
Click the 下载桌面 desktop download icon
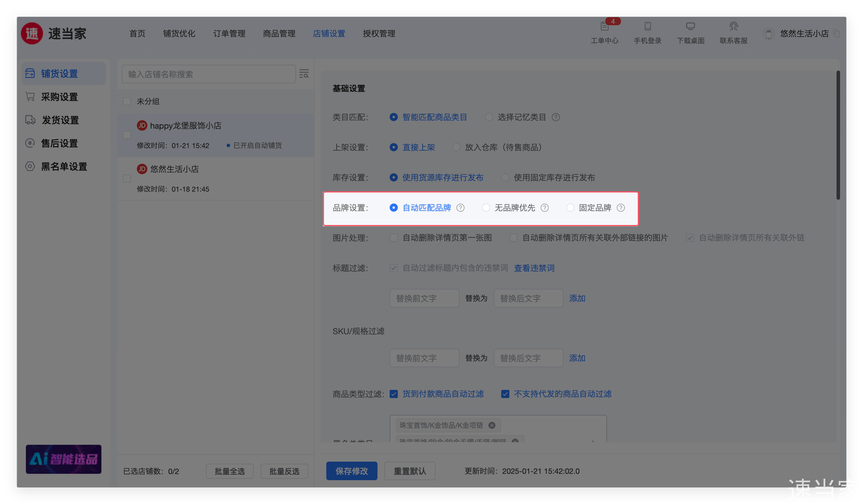[690, 27]
